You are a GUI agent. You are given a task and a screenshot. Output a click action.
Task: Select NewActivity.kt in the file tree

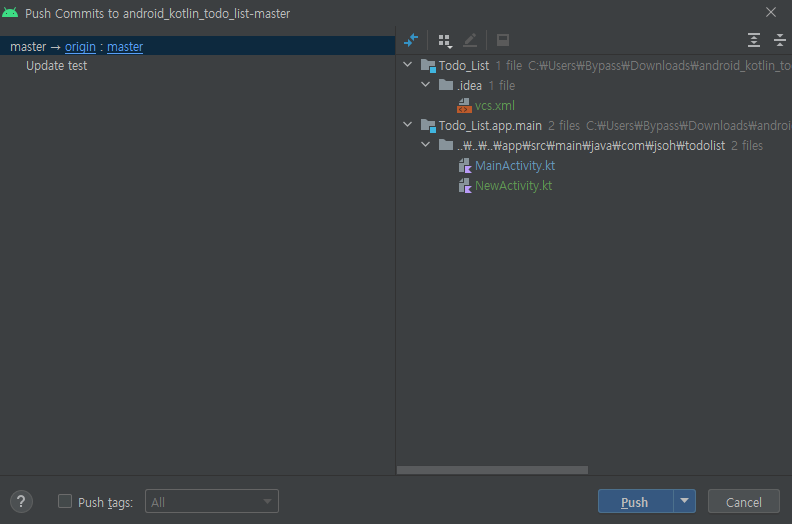point(513,185)
